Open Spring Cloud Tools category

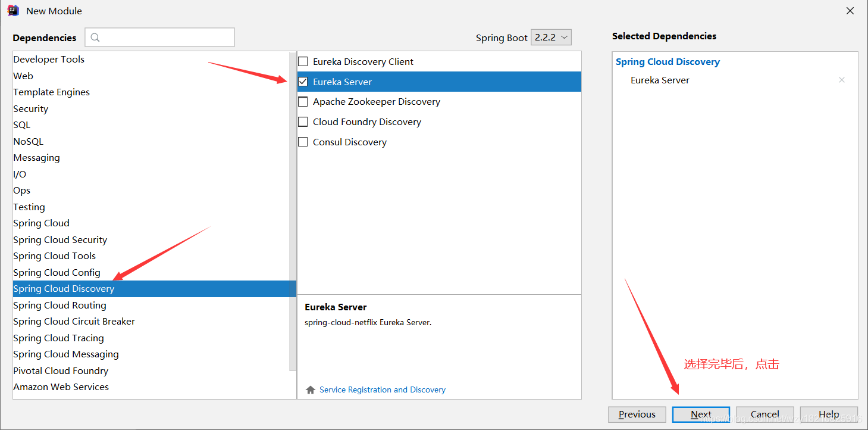click(151, 256)
